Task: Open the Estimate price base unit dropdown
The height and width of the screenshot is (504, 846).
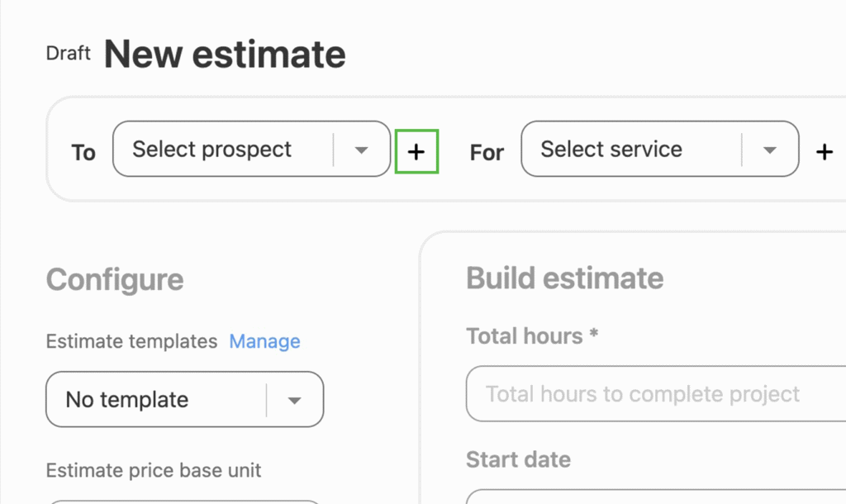Action: coord(184,501)
